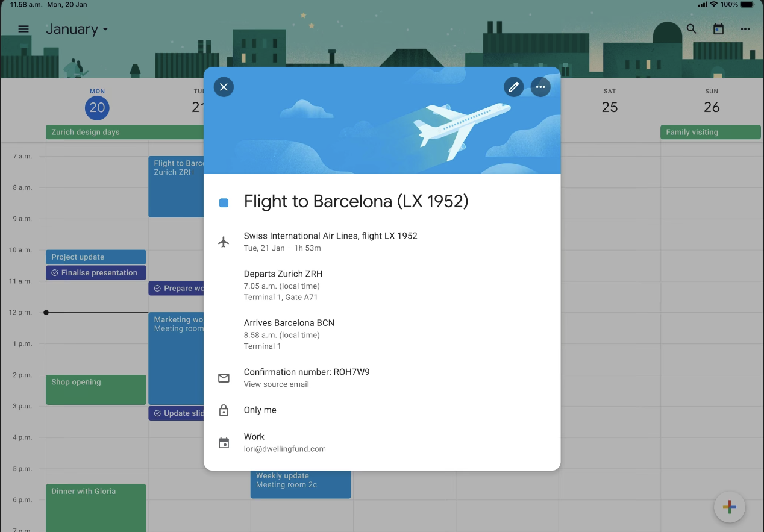Select Monday 20 date header
Image resolution: width=764 pixels, height=532 pixels.
97,103
